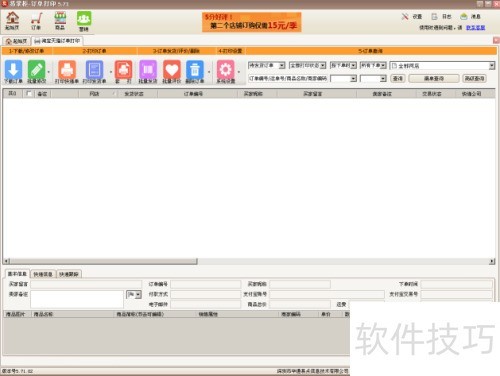This screenshot has height=376, width=500.
Task: Click the order number search input field
Action: click(x=288, y=79)
